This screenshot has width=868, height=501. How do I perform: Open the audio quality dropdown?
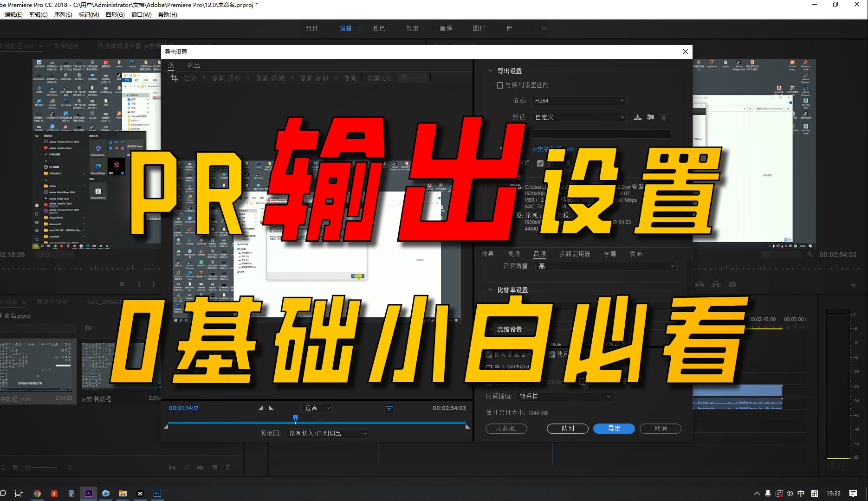coord(606,266)
